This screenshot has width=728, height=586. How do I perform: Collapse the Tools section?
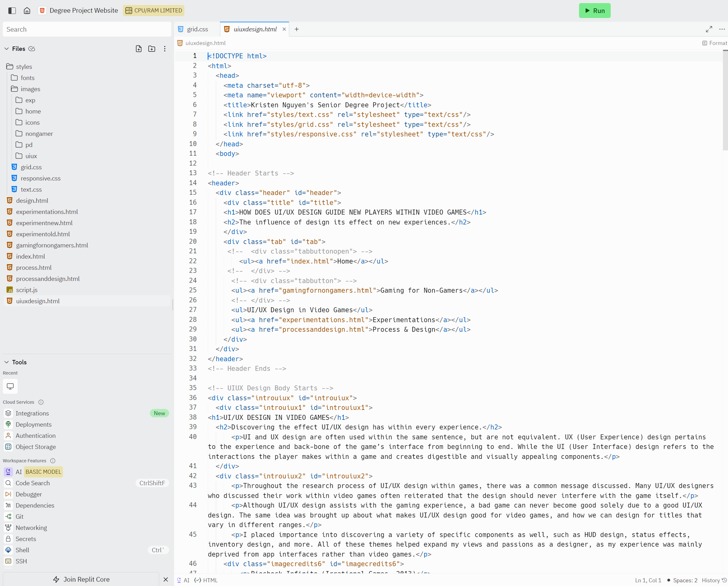[x=7, y=362]
